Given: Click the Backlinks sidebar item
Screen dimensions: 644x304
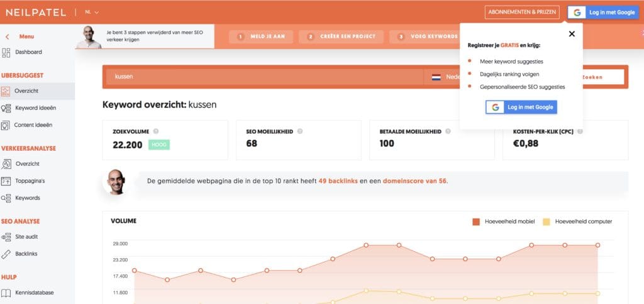Looking at the screenshot, I should [x=26, y=254].
